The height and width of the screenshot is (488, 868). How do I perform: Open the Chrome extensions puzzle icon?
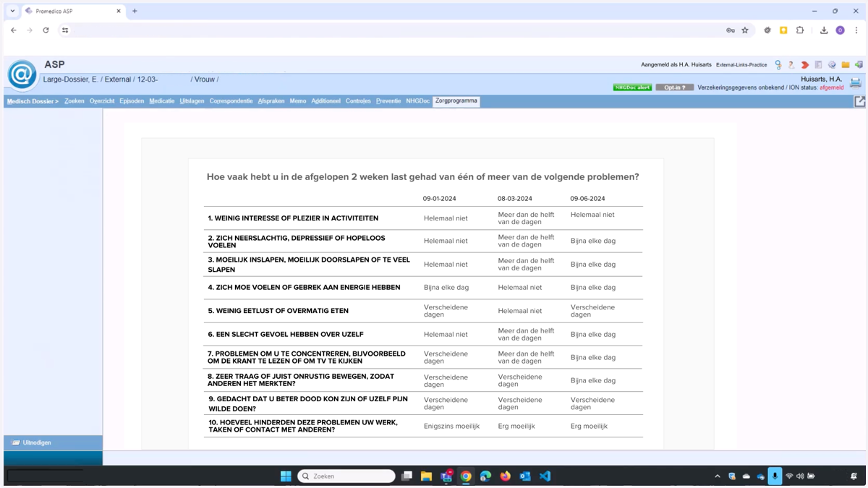click(x=800, y=30)
